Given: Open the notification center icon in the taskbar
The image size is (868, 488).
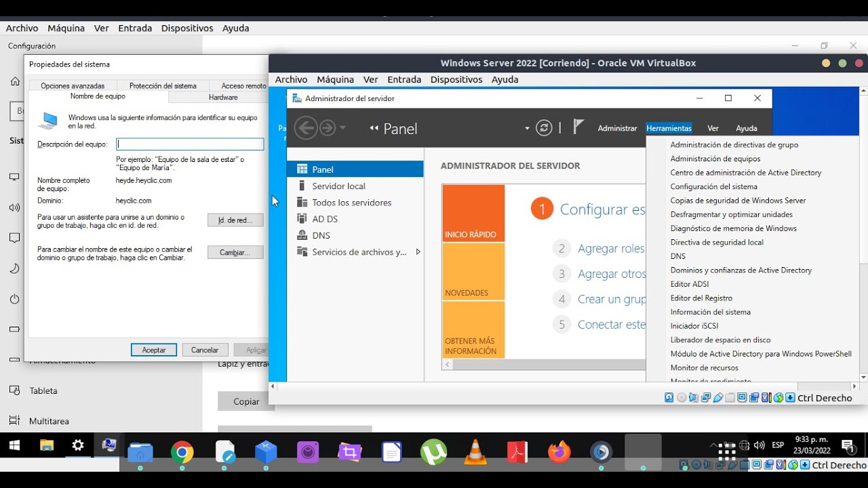Looking at the screenshot, I should [848, 446].
